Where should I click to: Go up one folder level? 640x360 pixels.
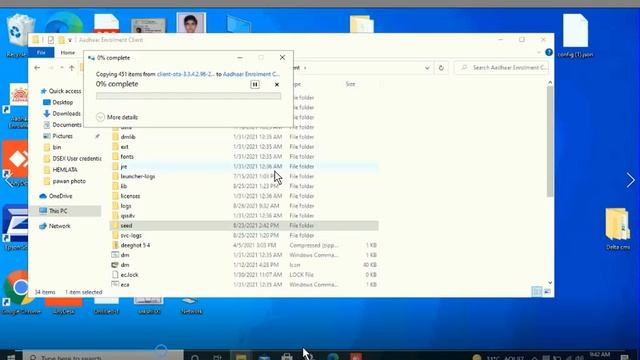point(71,68)
